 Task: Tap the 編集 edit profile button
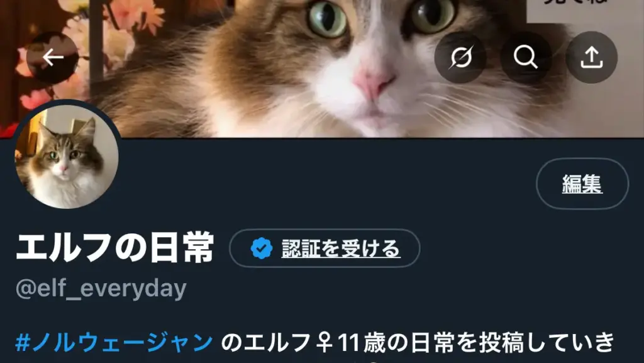582,184
